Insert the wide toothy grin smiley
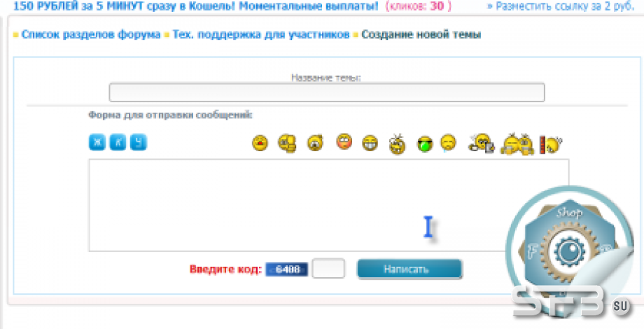The width and height of the screenshot is (644, 329). [370, 143]
